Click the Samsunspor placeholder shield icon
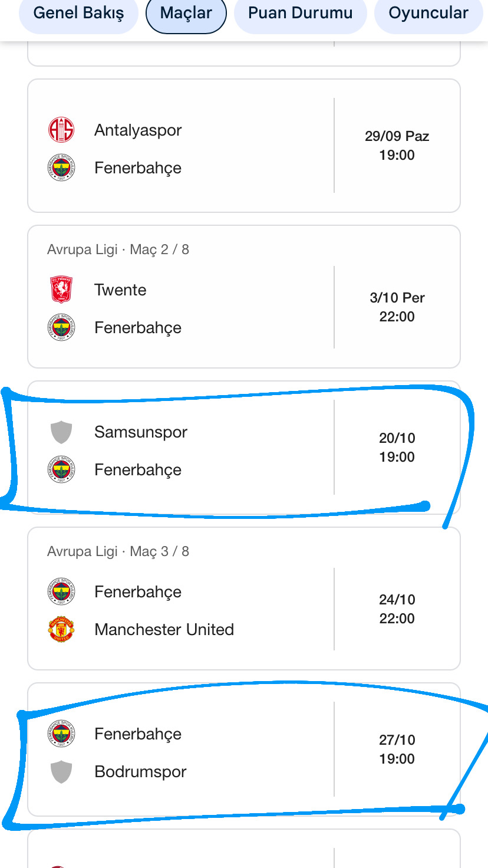Screen dimensions: 488x868 point(61,432)
